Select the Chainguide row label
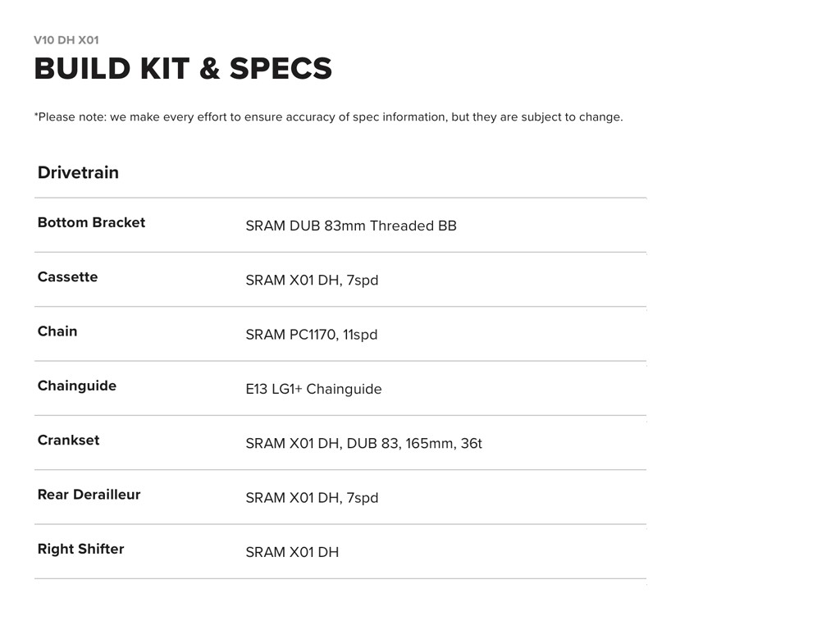This screenshot has width=840, height=630. pos(77,386)
